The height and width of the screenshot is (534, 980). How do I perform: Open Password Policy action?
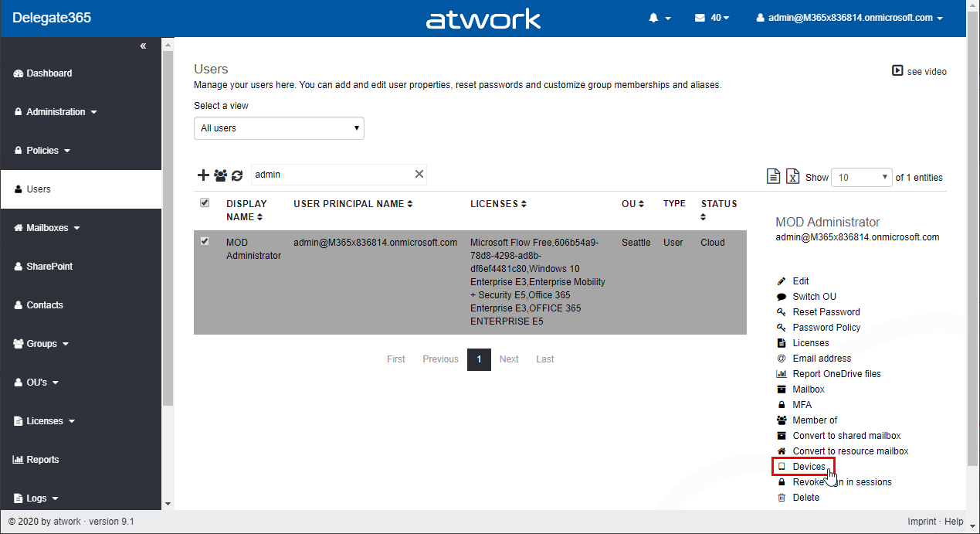(x=818, y=328)
